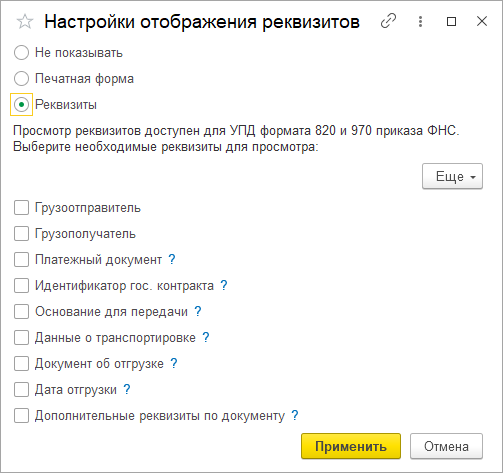
Task: Show help for Документ об отгрузке
Action: tap(174, 363)
